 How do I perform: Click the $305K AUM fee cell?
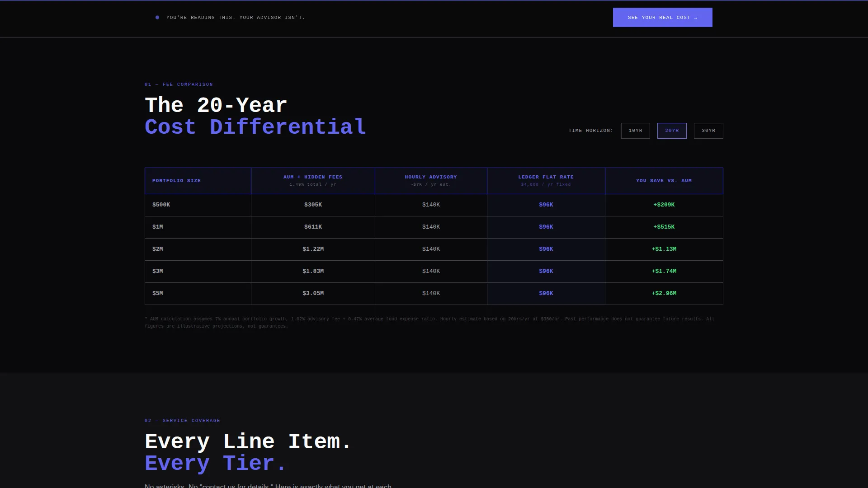coord(313,205)
